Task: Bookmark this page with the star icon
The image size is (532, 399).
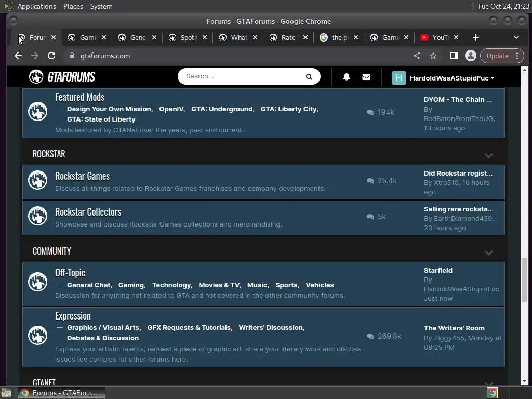Action: pyautogui.click(x=433, y=56)
